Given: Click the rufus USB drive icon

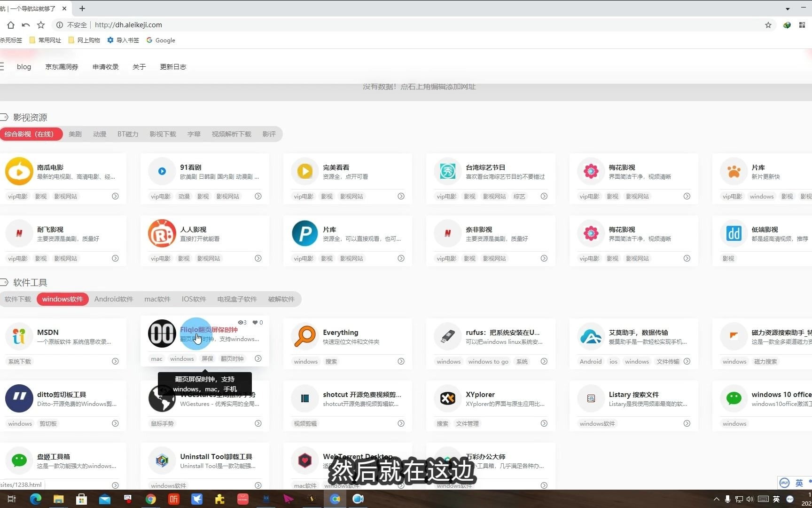Looking at the screenshot, I should click(448, 336).
